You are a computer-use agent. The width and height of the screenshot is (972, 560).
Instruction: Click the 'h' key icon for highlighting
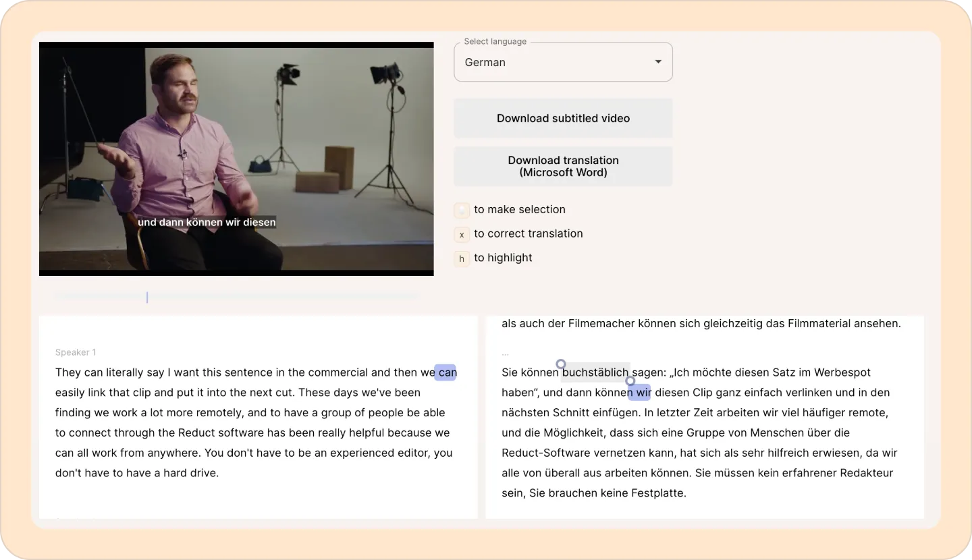[462, 258]
